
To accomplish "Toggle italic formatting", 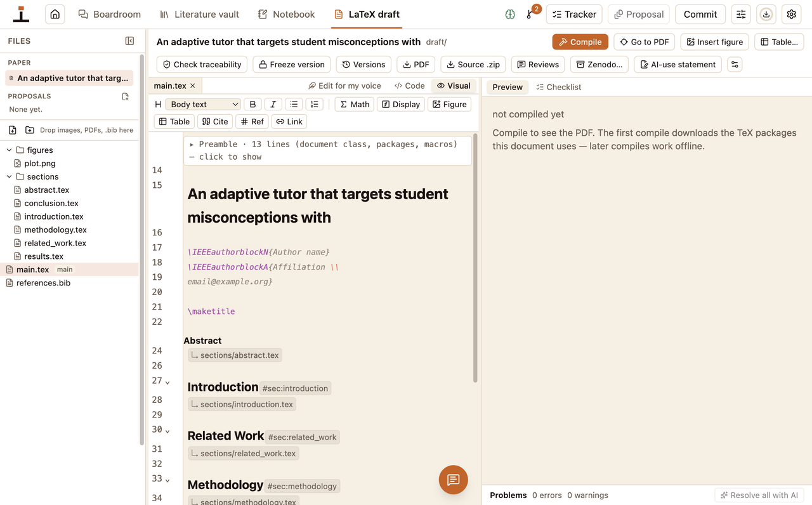I will [273, 104].
